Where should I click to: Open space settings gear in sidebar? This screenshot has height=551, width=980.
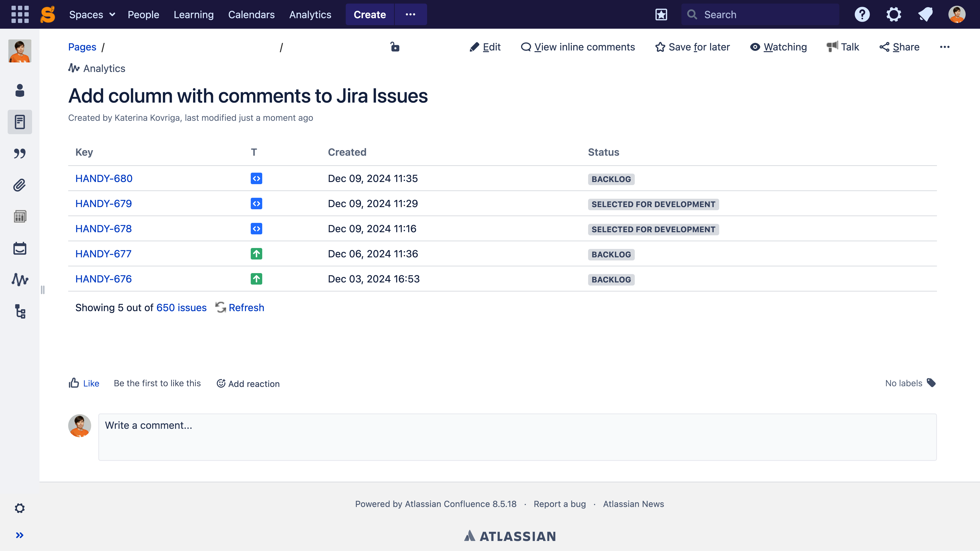point(20,508)
